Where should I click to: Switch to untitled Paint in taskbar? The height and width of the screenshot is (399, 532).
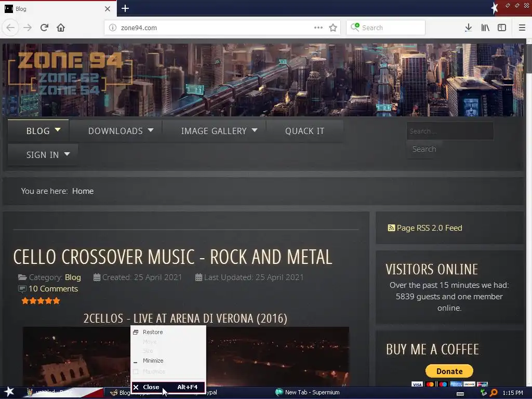point(63,393)
